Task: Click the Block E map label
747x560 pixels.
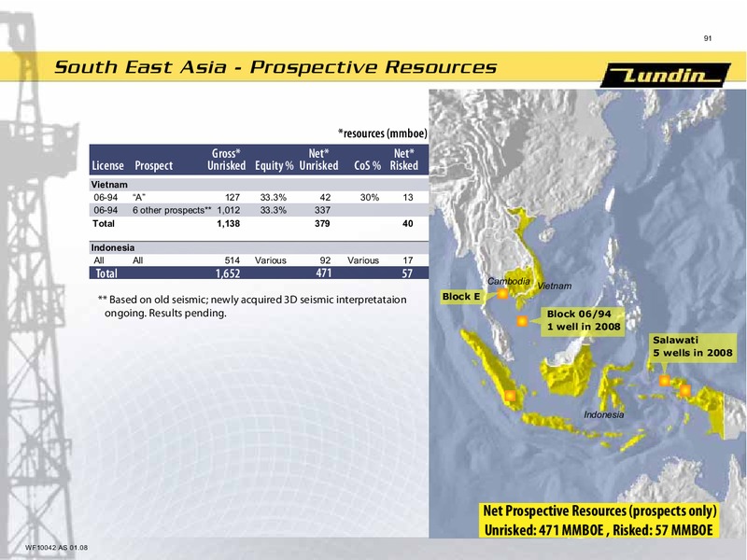Action: (x=461, y=297)
